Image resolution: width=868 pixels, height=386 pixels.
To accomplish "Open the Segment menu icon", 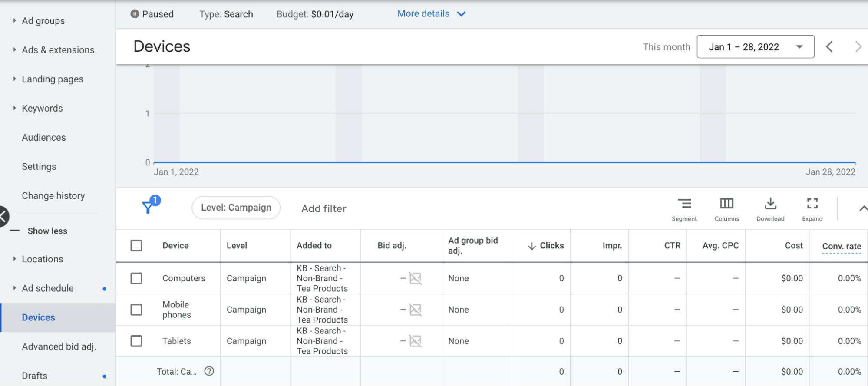I will pos(684,204).
